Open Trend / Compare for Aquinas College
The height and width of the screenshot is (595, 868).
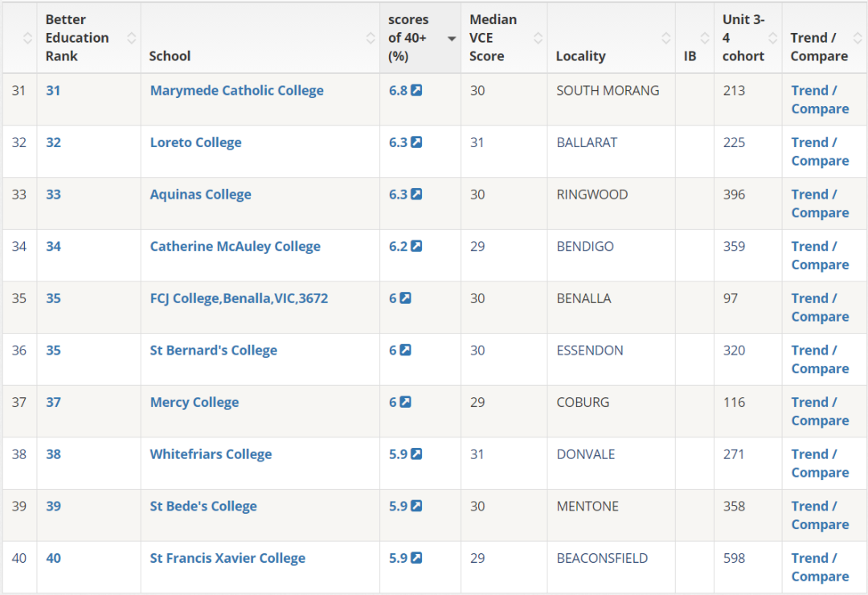coord(820,204)
